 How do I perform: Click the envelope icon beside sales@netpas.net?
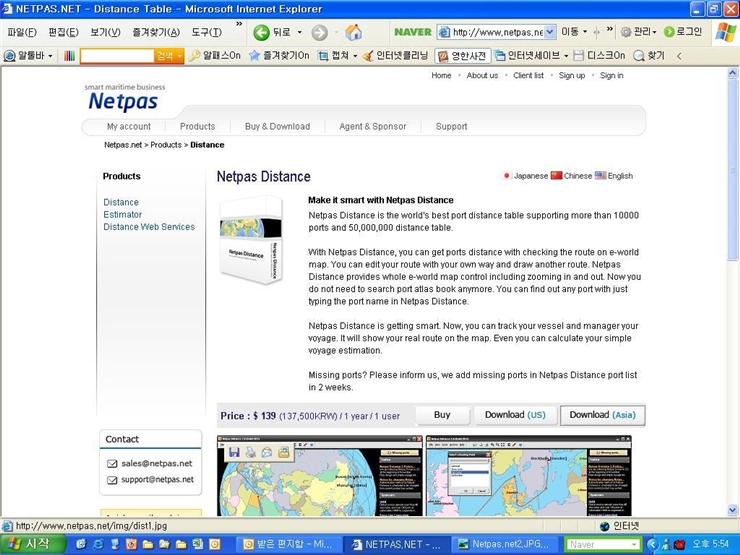coord(112,464)
